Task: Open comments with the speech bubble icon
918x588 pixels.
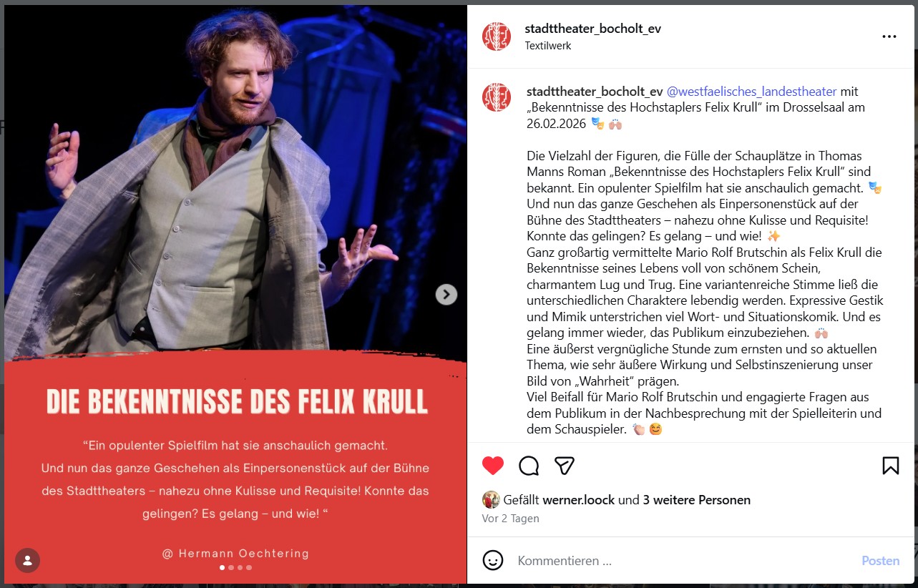Action: click(529, 466)
